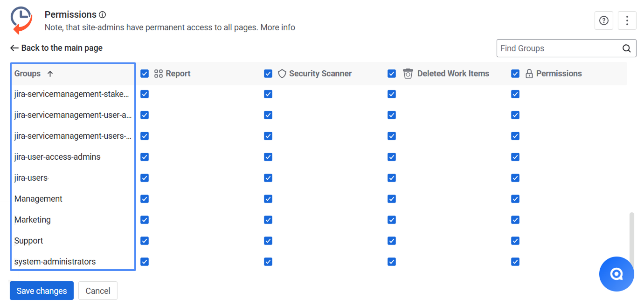Focus the Find Groups search field
The width and height of the screenshot is (644, 305).
coord(560,48)
